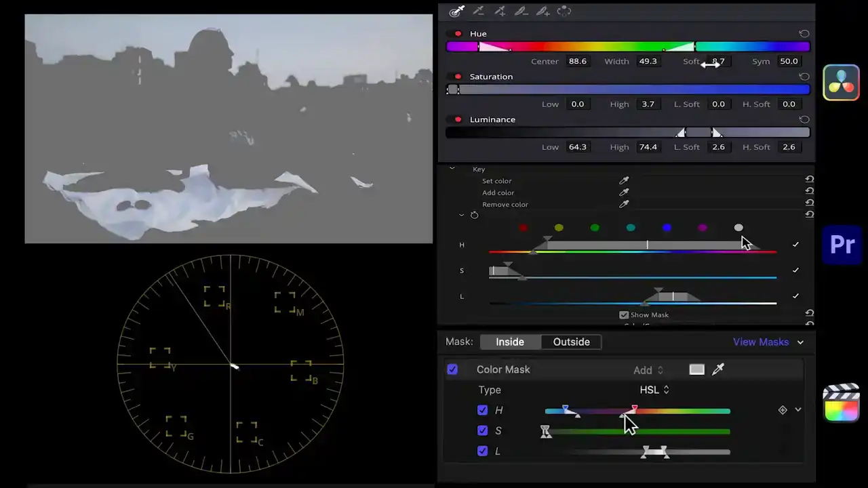Click the Color Mask eyedropper icon
This screenshot has width=868, height=488.
coord(718,369)
